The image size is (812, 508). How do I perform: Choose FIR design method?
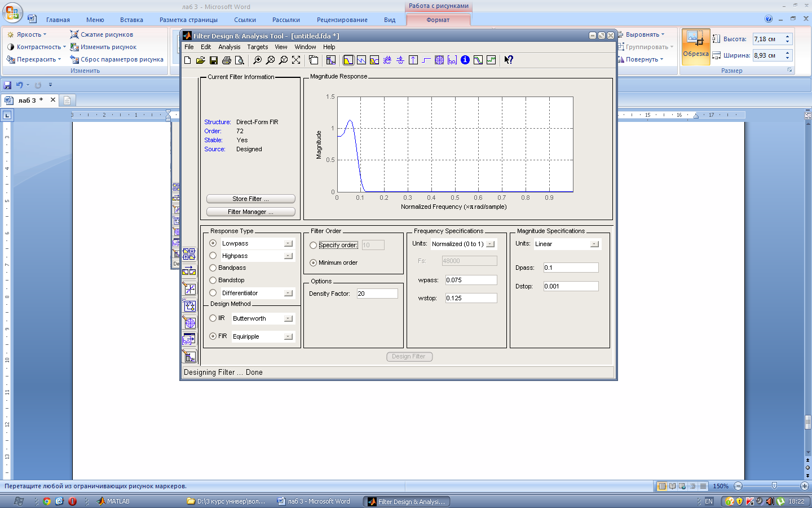point(213,336)
